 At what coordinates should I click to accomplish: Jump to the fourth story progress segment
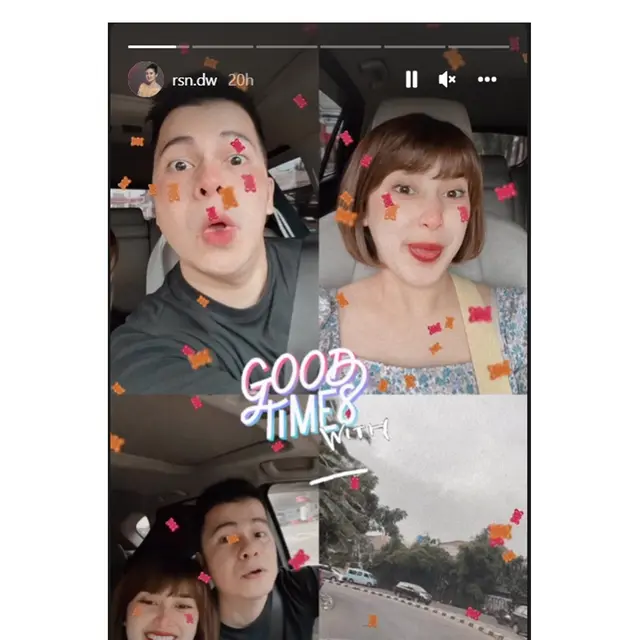coord(351,47)
